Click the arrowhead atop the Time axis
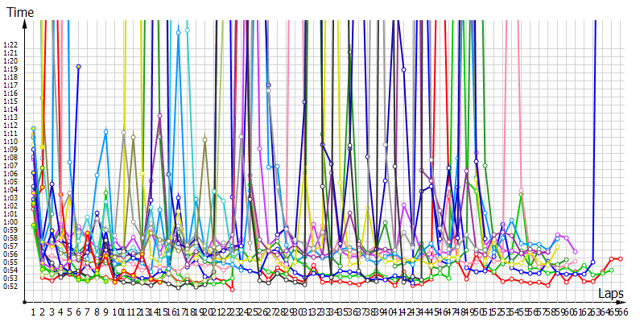The image size is (644, 322). point(27,23)
